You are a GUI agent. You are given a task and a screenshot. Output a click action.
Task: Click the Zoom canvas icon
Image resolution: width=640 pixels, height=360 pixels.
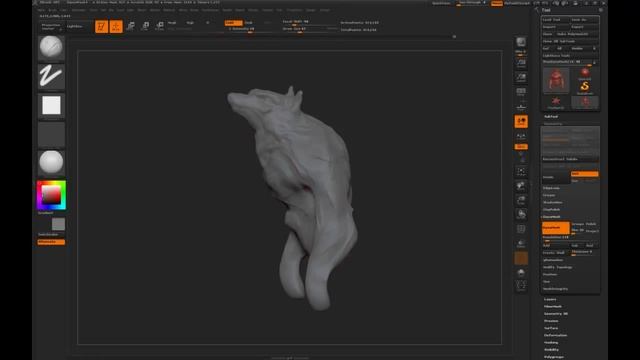pos(521,77)
